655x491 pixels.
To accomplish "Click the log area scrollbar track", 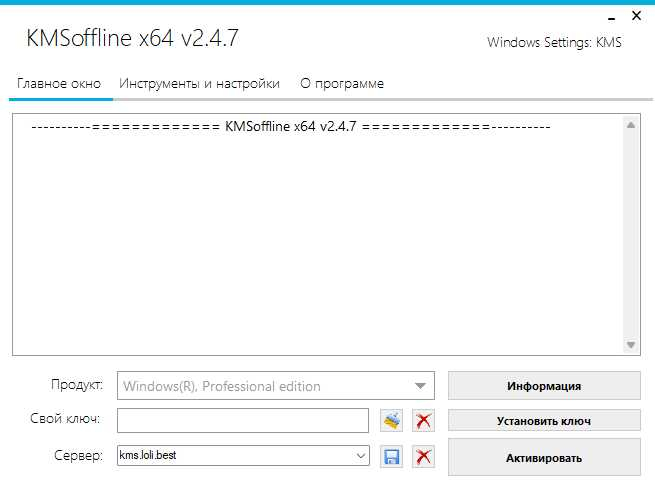I will (631, 235).
